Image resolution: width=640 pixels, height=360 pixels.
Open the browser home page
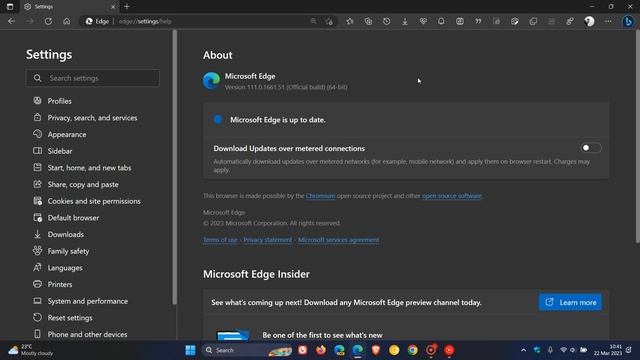67,21
